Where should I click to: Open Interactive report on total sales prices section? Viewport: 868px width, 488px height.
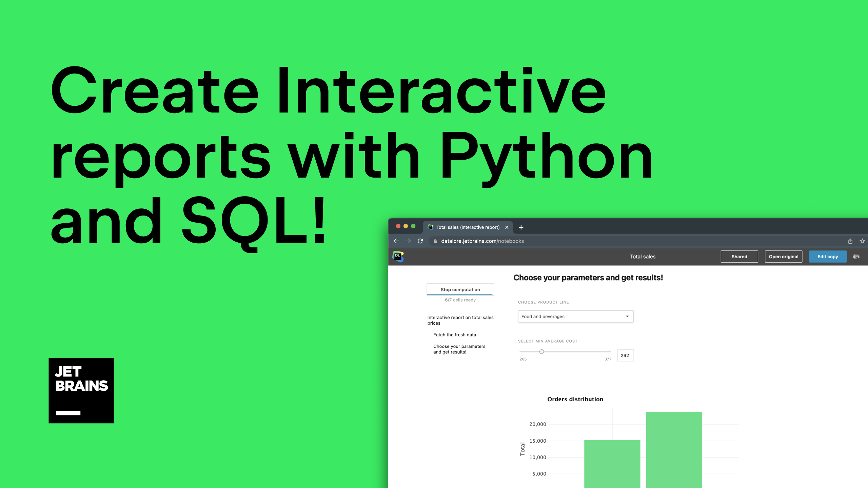460,320
